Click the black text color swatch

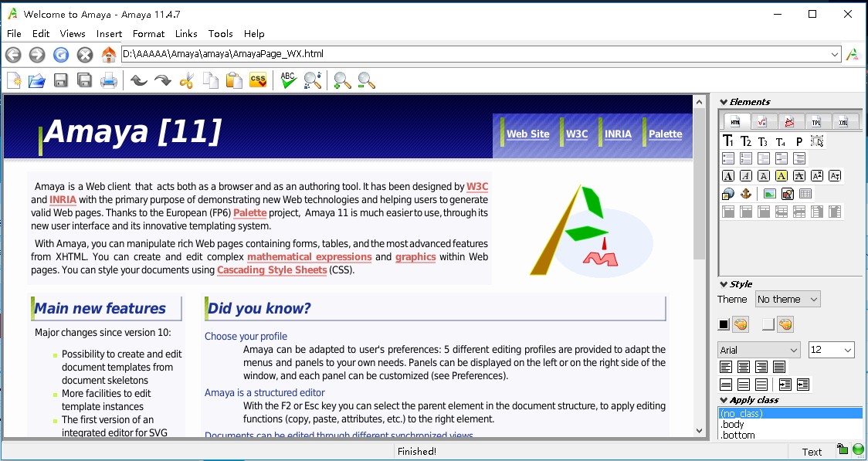(724, 325)
